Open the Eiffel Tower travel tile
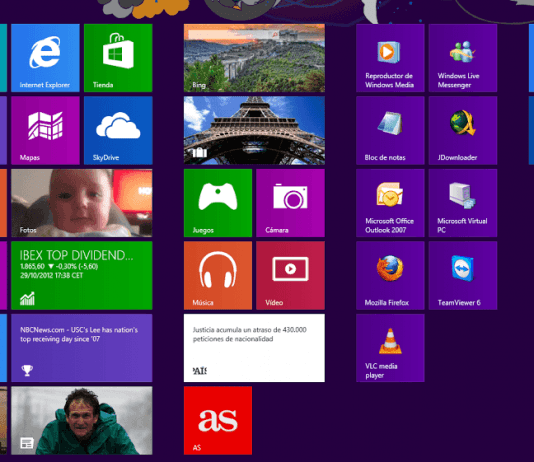The image size is (534, 462). pos(254,130)
